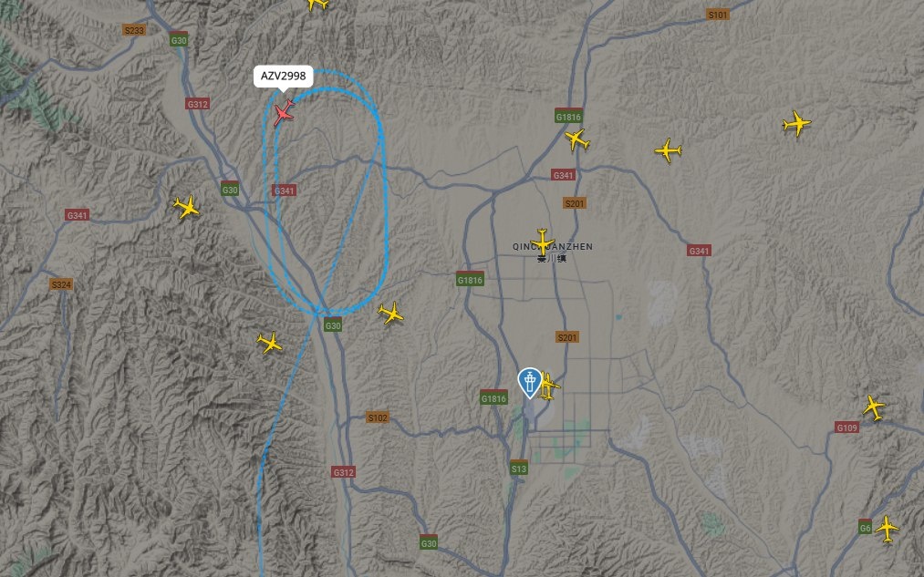Select yellow plane beside the G6 road marker

point(887,529)
